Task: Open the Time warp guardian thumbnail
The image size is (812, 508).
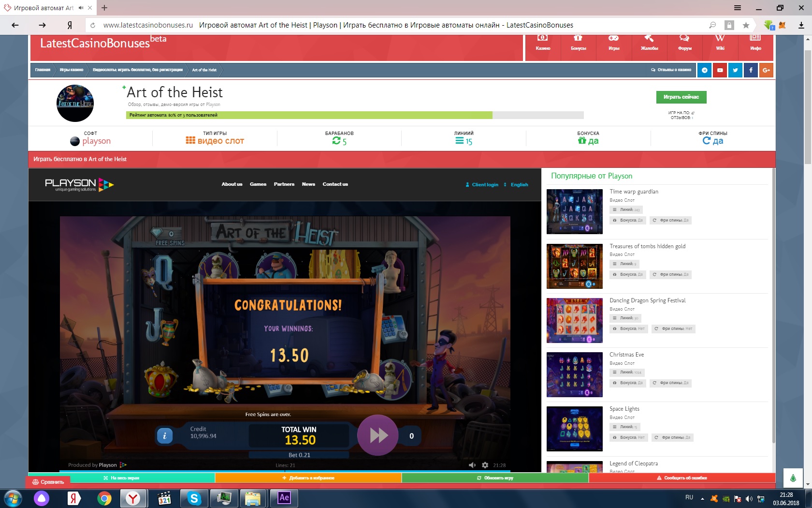Action: [574, 211]
